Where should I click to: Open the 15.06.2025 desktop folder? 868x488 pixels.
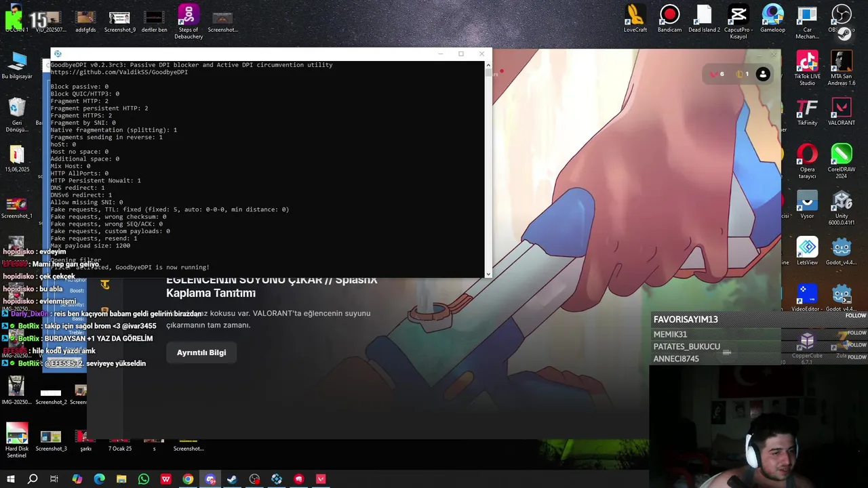tap(17, 159)
